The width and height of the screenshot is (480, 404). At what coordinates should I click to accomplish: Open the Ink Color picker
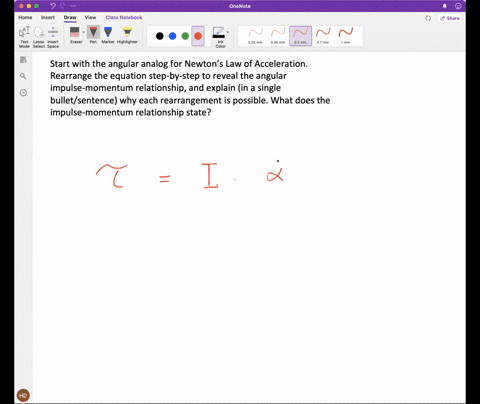(x=219, y=37)
